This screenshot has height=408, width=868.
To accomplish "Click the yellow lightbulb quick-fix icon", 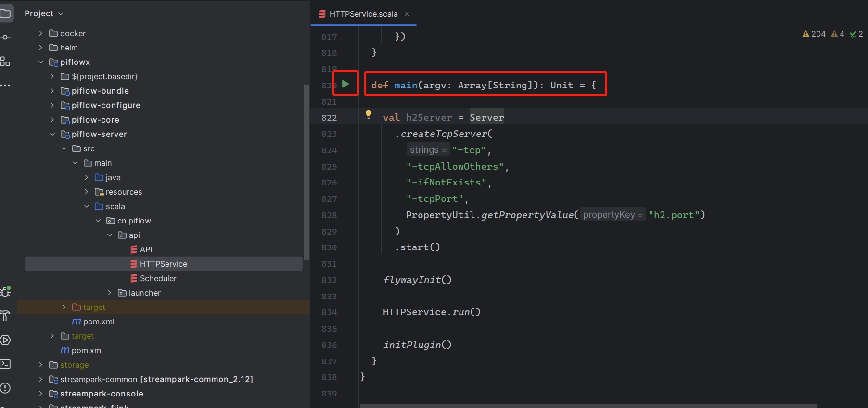I will pos(369,114).
